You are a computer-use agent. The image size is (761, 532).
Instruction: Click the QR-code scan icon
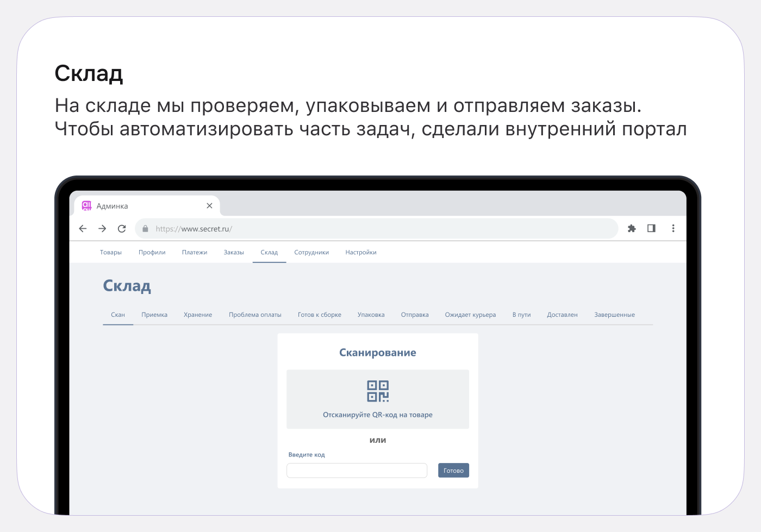point(378,391)
